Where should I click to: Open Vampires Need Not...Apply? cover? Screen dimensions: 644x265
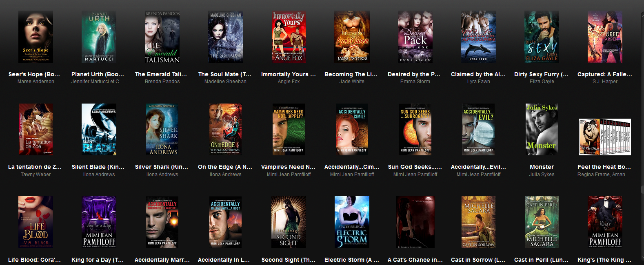pyautogui.click(x=289, y=129)
